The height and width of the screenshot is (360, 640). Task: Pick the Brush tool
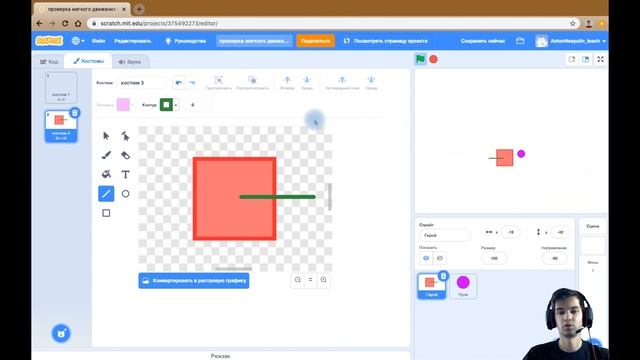click(106, 155)
